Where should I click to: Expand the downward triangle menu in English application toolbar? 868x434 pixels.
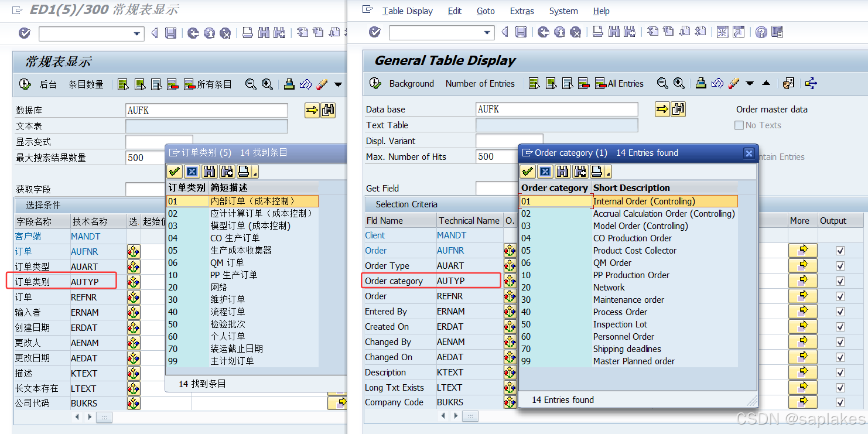point(750,84)
